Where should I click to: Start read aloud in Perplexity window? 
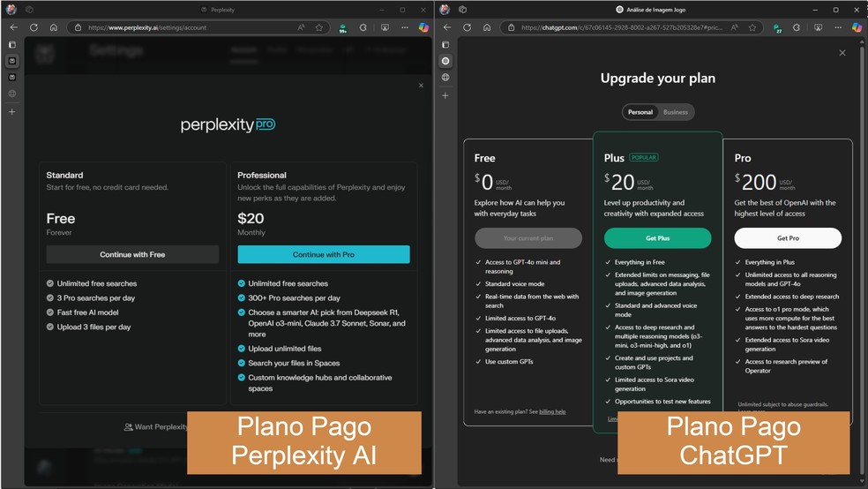click(301, 27)
